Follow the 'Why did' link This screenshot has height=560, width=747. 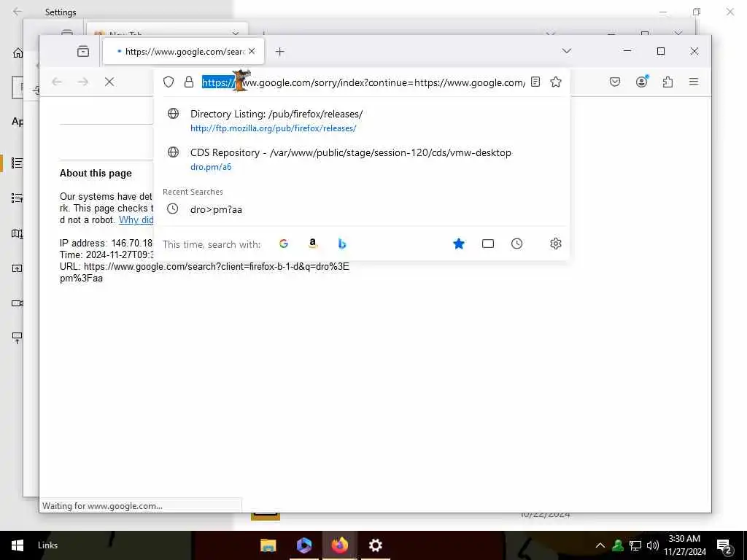[x=136, y=219]
